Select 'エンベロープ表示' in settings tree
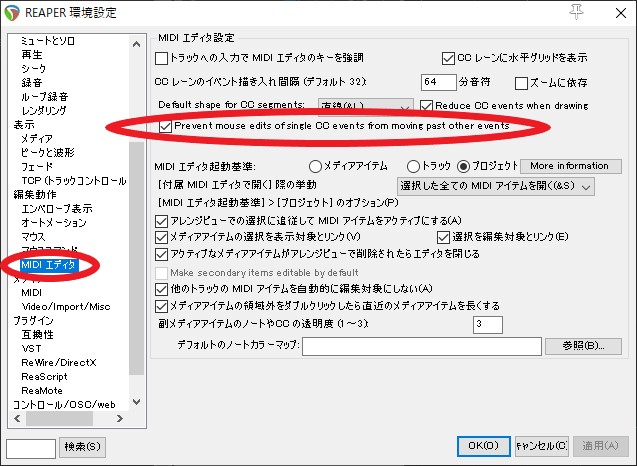The image size is (637, 466). click(x=57, y=209)
